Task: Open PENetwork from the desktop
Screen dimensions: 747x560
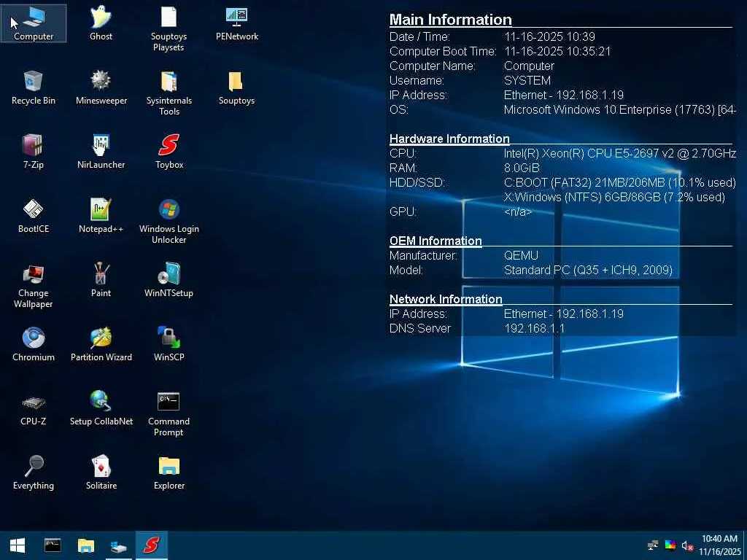Action: point(237,24)
